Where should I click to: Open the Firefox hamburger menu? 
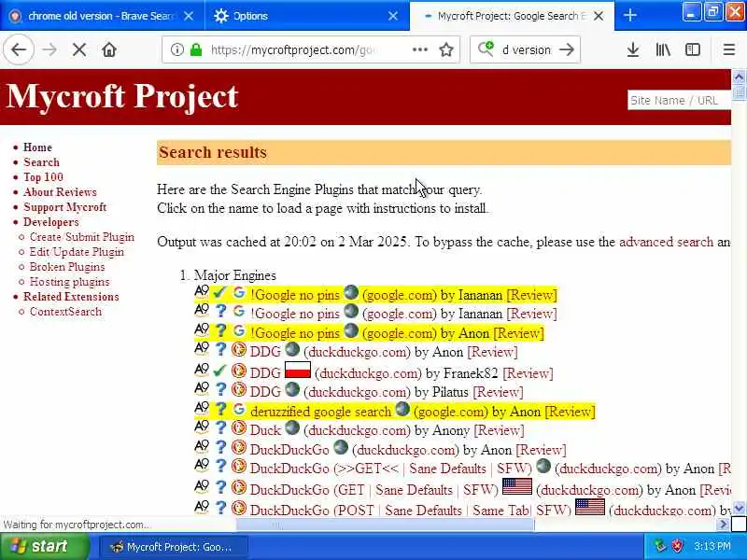point(729,49)
